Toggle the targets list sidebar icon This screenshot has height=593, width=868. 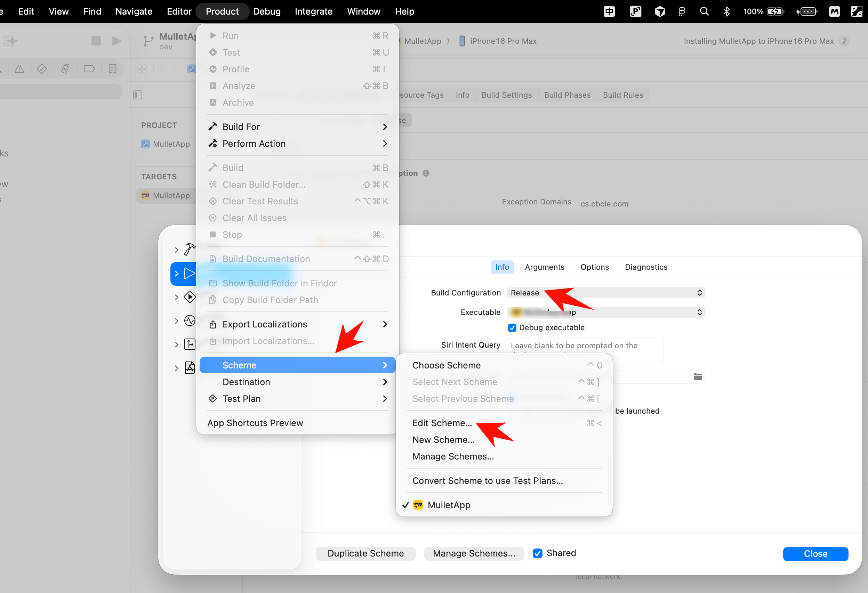[x=138, y=95]
